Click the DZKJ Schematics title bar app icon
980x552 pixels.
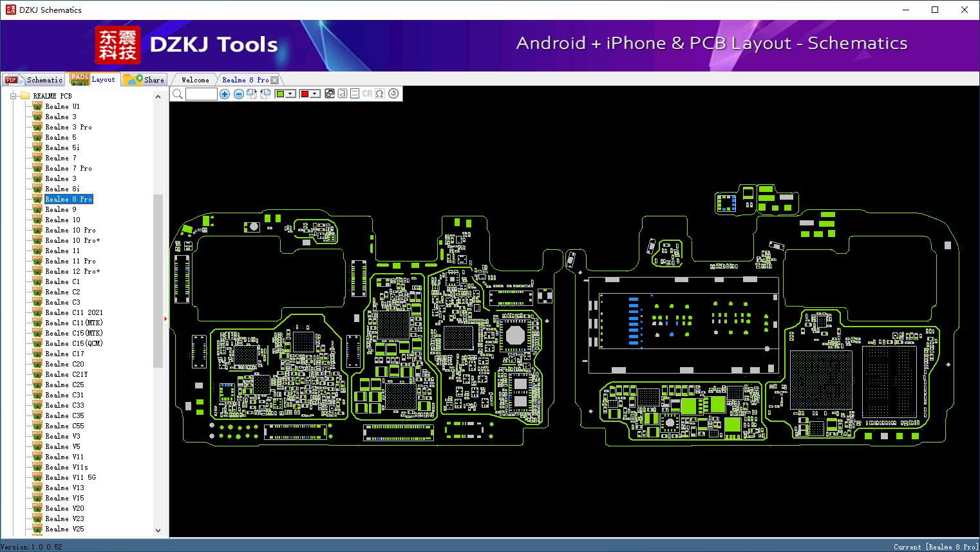(x=10, y=10)
